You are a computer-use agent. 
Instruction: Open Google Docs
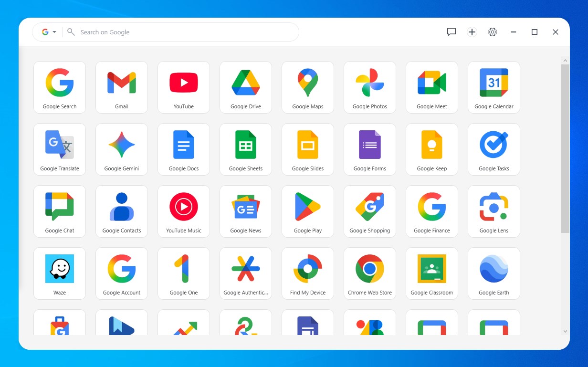[x=184, y=149]
